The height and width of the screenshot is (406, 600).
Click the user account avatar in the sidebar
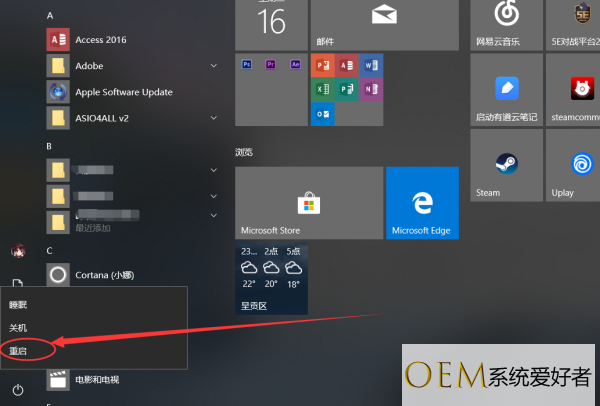[x=18, y=251]
